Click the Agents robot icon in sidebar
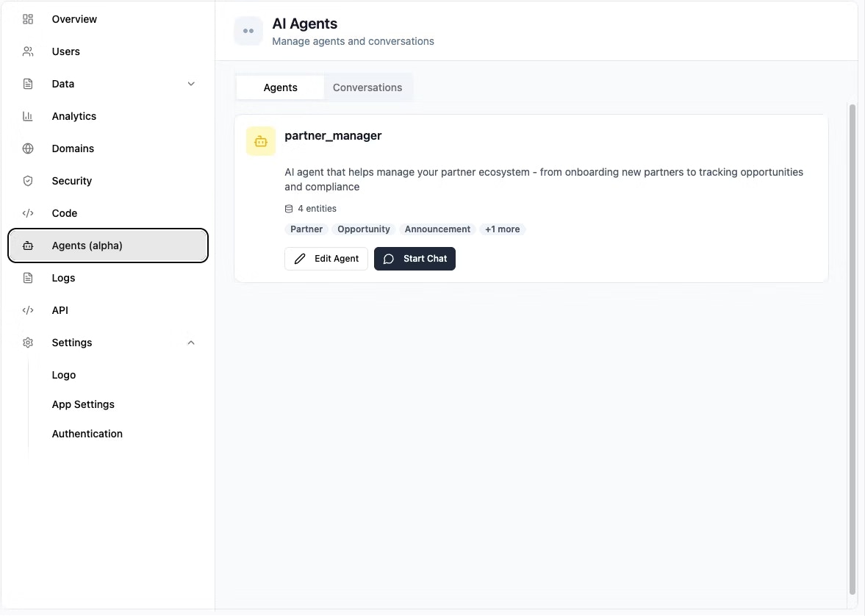865x616 pixels. coord(27,245)
